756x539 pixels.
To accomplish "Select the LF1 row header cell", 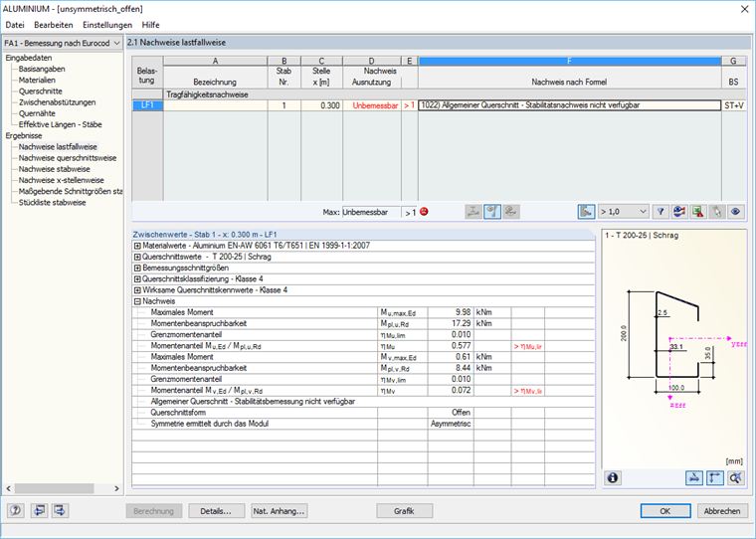I will 147,105.
